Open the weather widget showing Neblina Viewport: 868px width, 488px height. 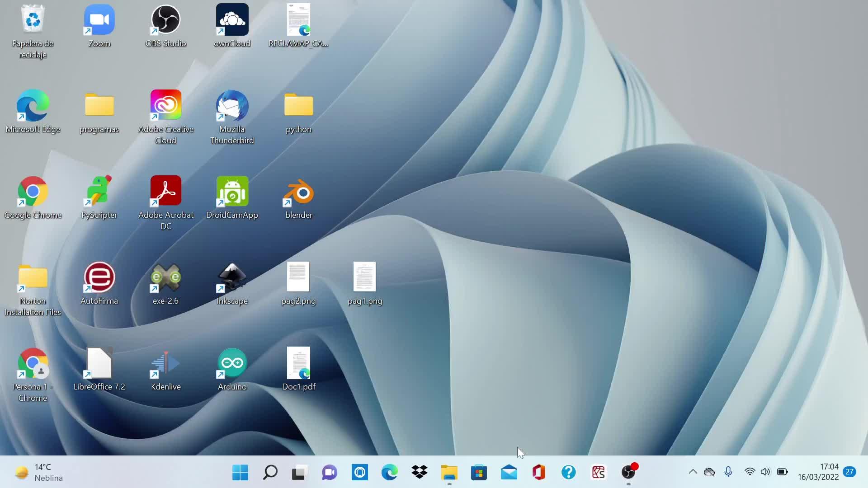38,473
